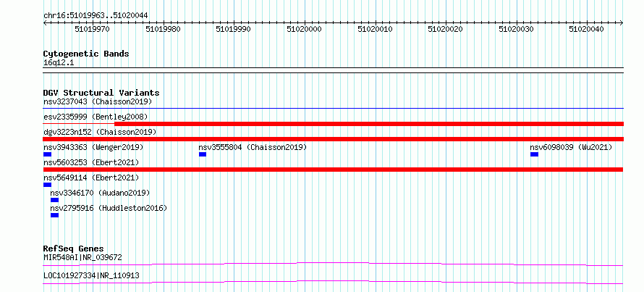Open variant nsv2795916 (Huddleston2016) label
This screenshot has width=644, height=292.
pyautogui.click(x=109, y=208)
